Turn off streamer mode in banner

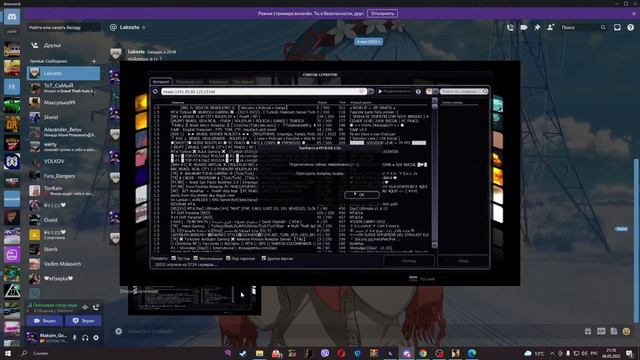coord(382,13)
